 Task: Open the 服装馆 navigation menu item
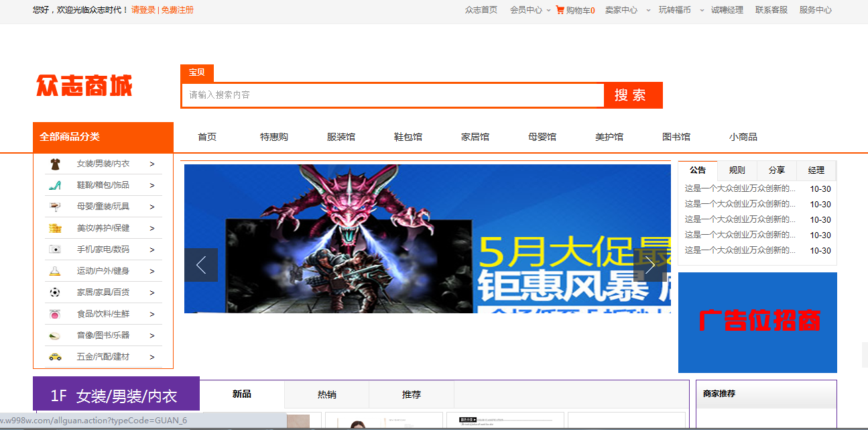[x=341, y=136]
